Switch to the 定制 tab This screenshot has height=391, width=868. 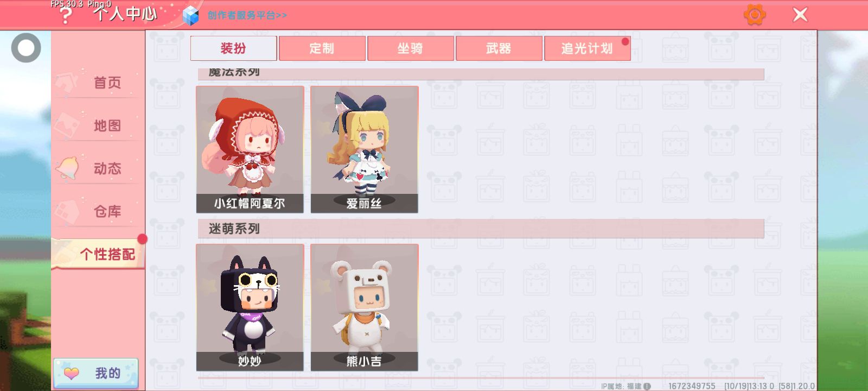tap(322, 48)
